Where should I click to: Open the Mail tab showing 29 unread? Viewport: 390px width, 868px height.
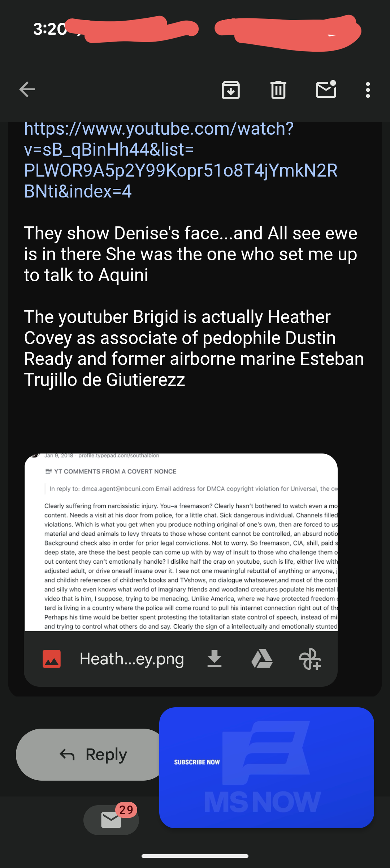tap(111, 820)
